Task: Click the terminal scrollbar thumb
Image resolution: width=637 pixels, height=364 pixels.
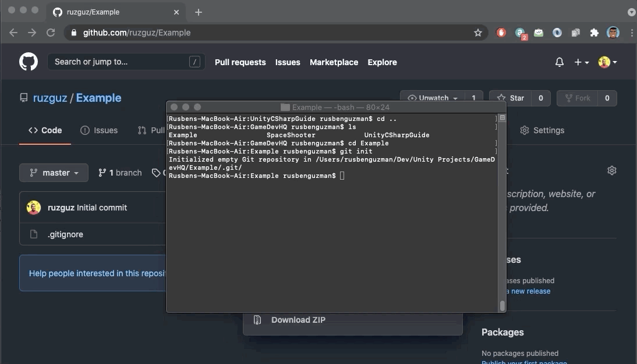Action: point(502,306)
